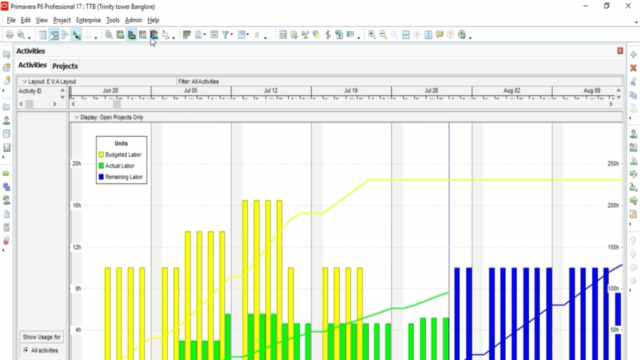Screen dimensions: 640x360
Task: Open the Tools menu
Action: pos(113,20)
